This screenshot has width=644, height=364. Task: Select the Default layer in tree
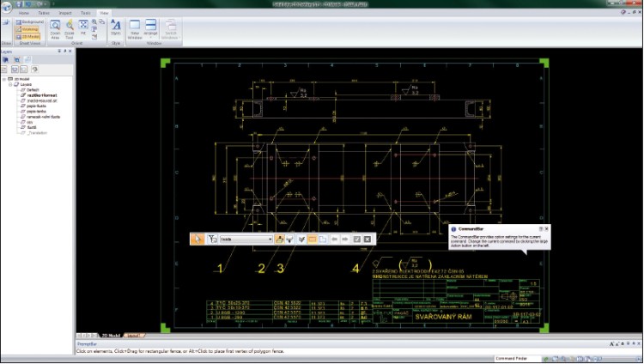point(32,90)
